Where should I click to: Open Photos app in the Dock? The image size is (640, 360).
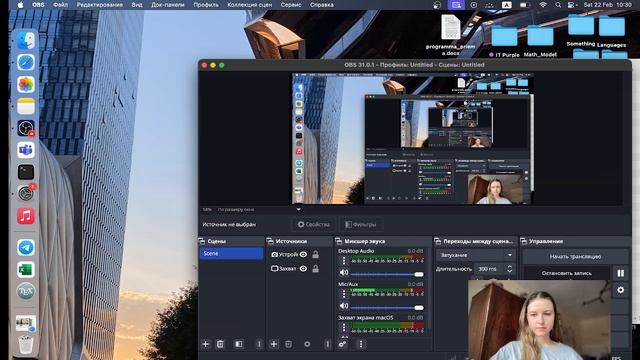[x=26, y=84]
